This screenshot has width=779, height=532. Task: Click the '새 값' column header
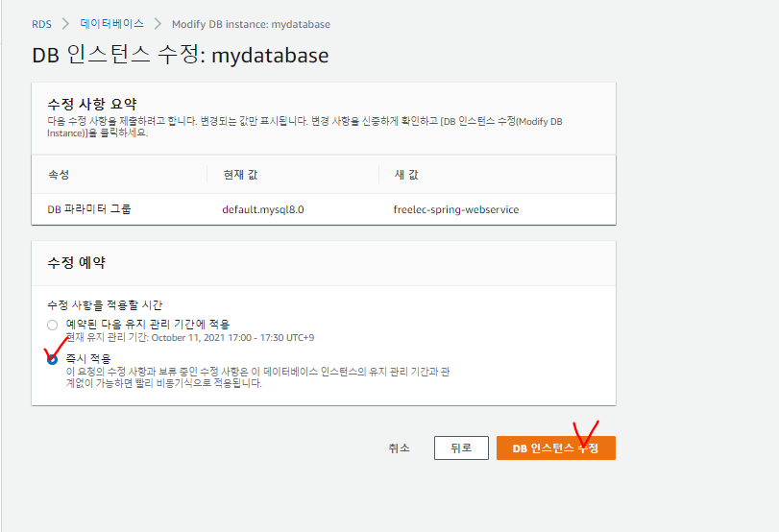coord(406,175)
